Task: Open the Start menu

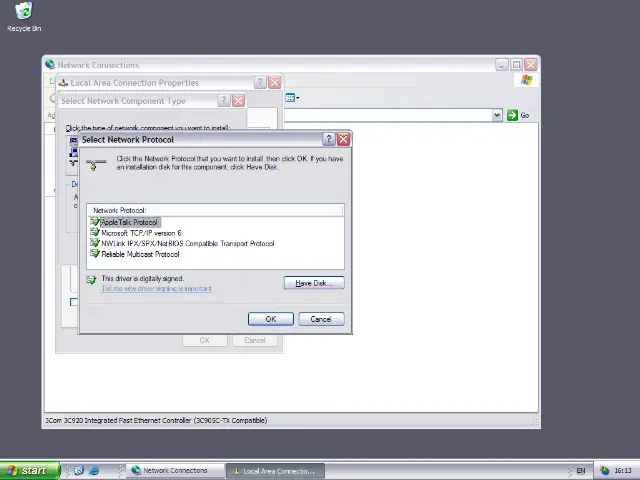Action: 27,470
